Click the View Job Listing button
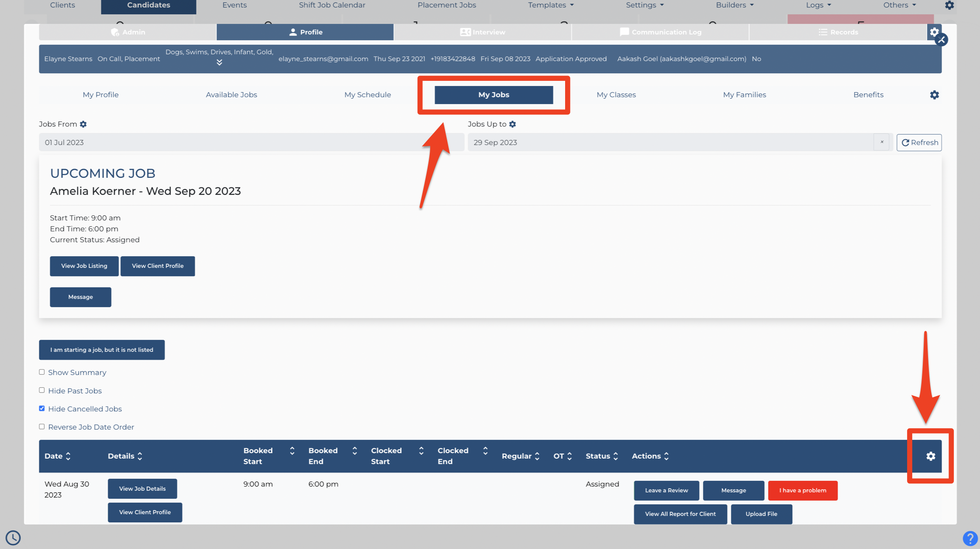 pos(84,266)
